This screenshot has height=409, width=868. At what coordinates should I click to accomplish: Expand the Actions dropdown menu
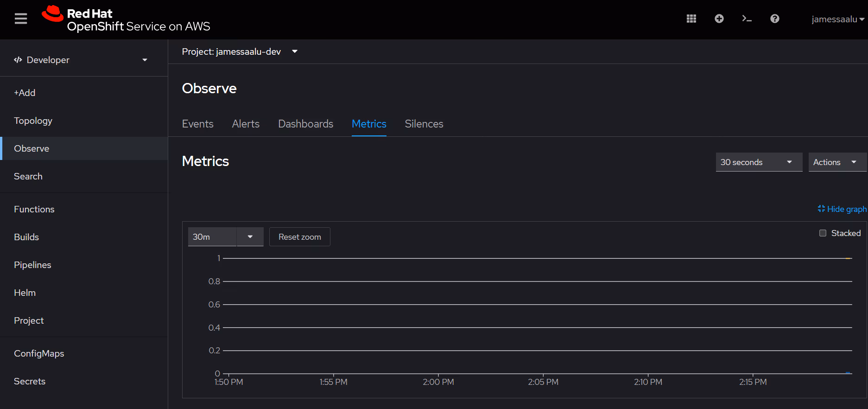click(x=836, y=162)
